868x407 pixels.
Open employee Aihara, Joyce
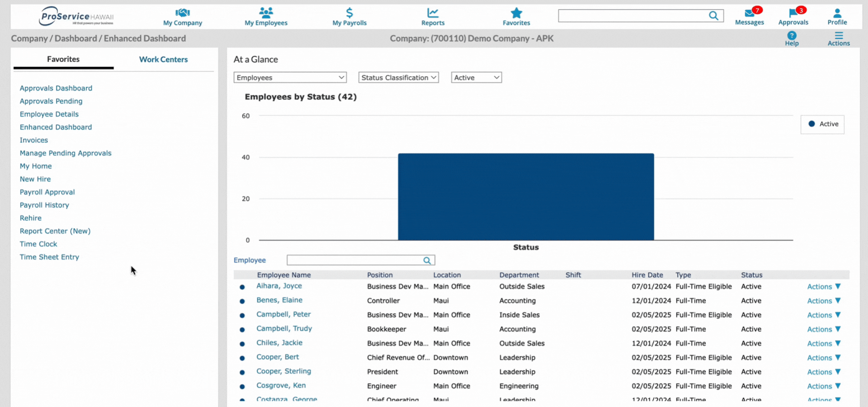pyautogui.click(x=279, y=286)
